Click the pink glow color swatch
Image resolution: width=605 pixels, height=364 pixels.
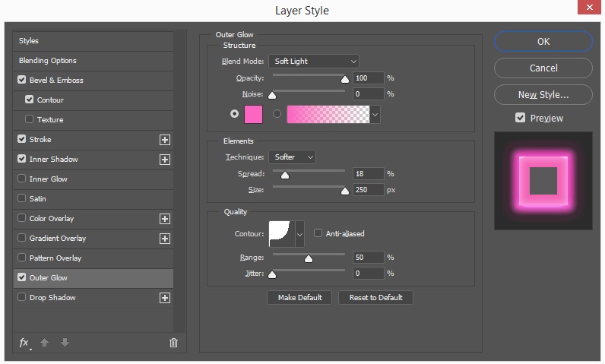pyautogui.click(x=253, y=114)
